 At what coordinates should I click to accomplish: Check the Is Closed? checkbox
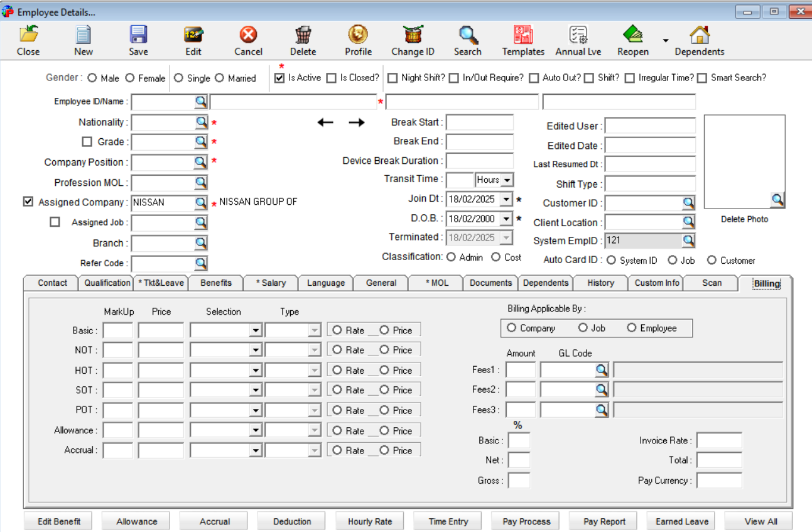331,78
